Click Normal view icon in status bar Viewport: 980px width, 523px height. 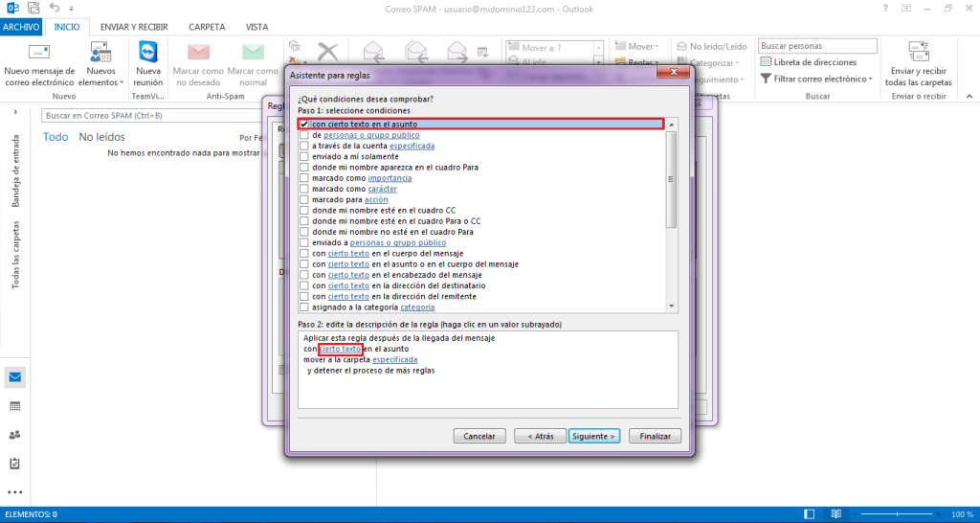[810, 514]
